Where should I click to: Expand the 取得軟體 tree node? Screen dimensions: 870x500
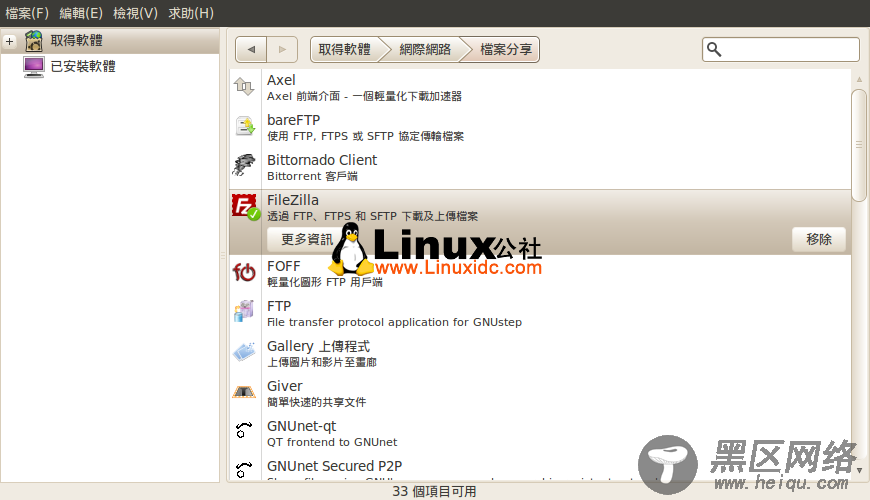point(9,41)
